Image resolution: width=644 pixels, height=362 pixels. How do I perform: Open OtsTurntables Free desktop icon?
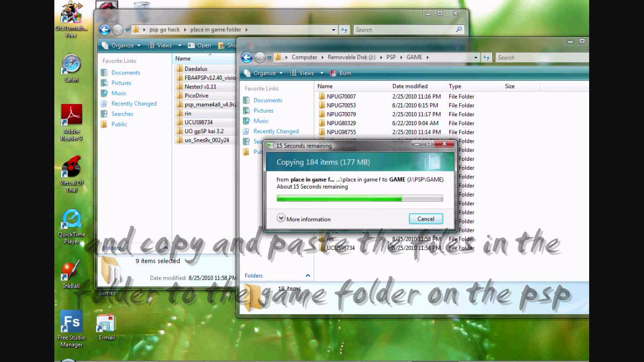point(71,19)
